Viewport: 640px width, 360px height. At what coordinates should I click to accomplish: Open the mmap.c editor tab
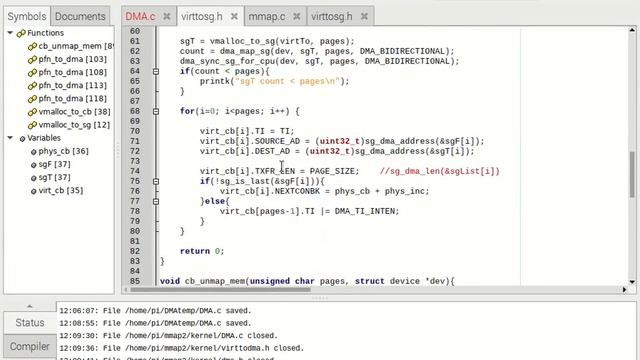pyautogui.click(x=267, y=16)
